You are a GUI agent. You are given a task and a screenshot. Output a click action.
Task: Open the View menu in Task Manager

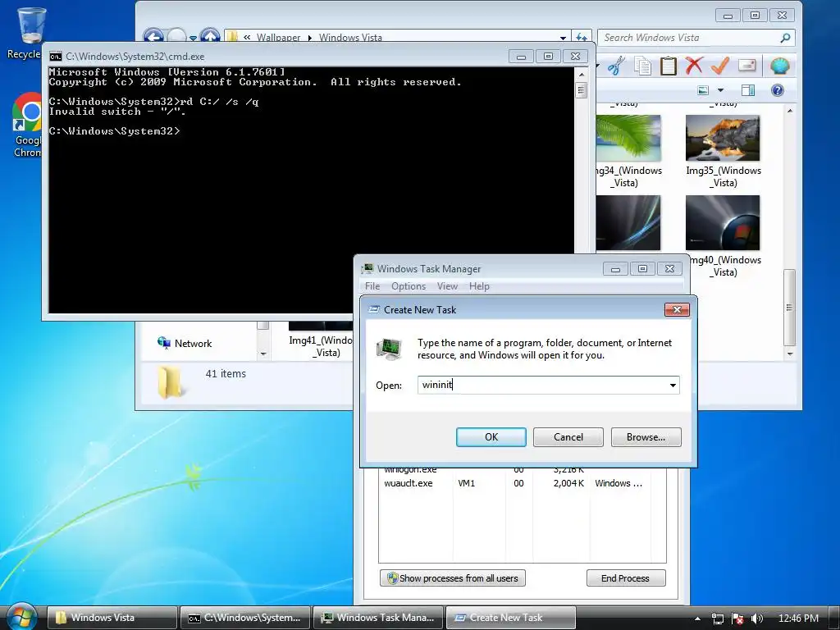447,286
